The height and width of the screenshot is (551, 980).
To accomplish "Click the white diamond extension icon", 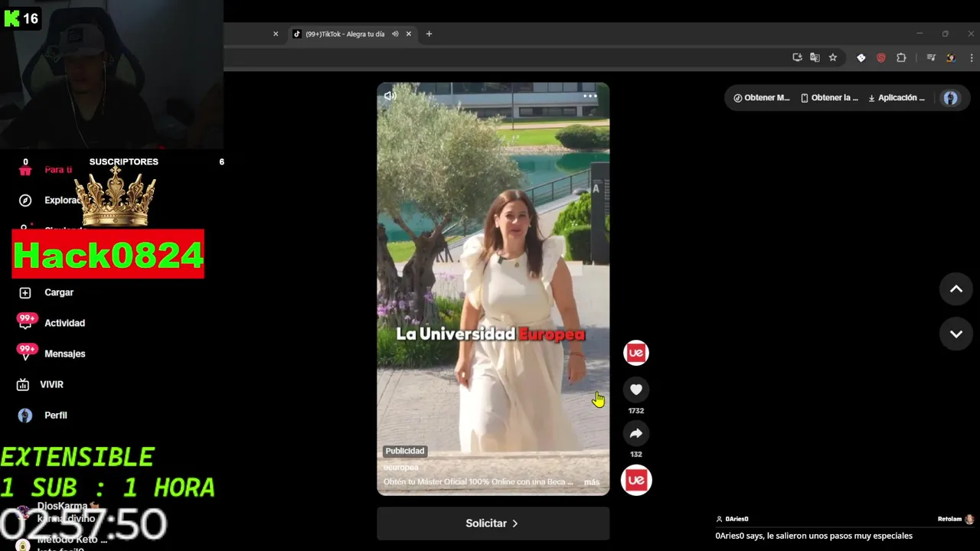I will pyautogui.click(x=861, y=57).
